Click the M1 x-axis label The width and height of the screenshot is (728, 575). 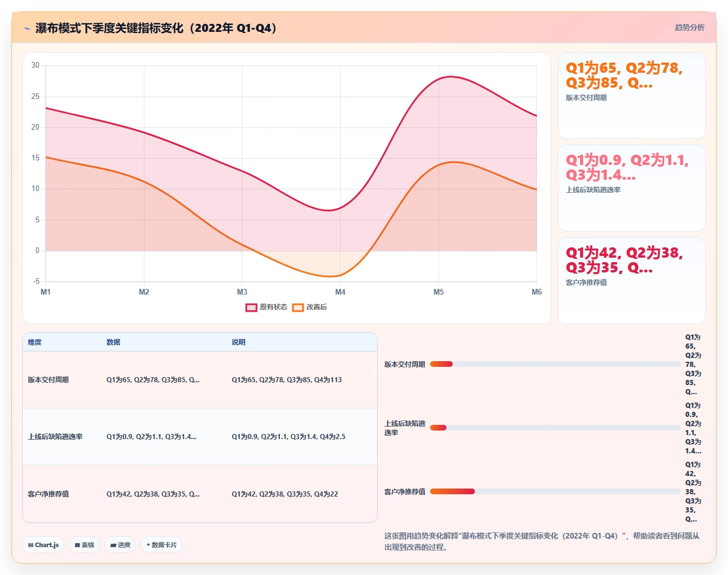coord(45,292)
